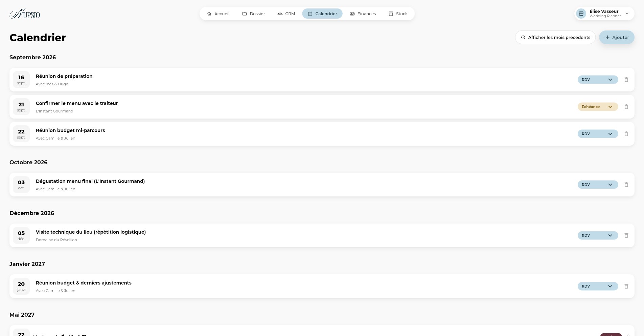Open the Échéance type dropdown

point(598,107)
